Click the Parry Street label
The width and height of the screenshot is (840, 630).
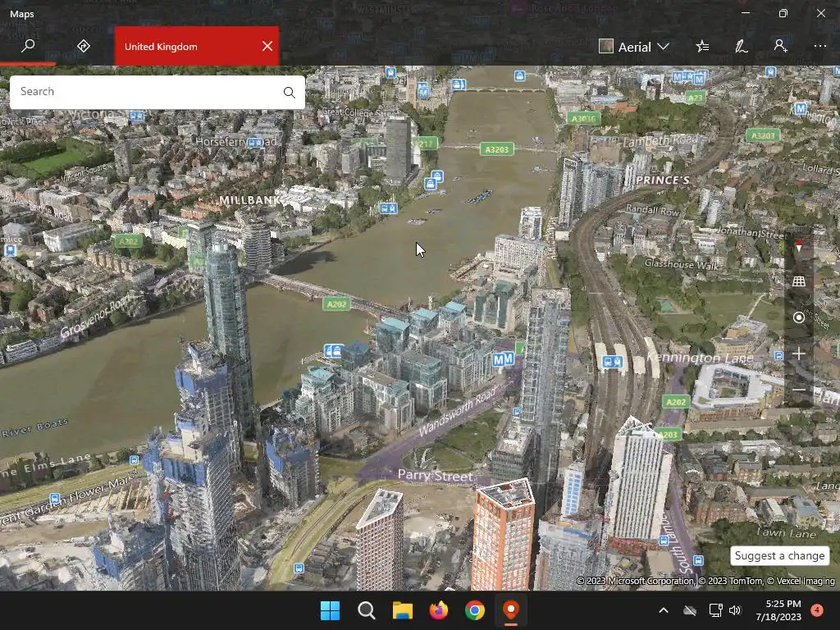pos(435,475)
